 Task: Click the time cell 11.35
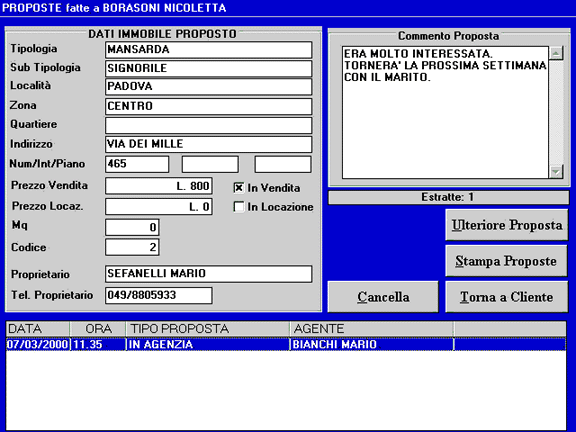tap(98, 344)
